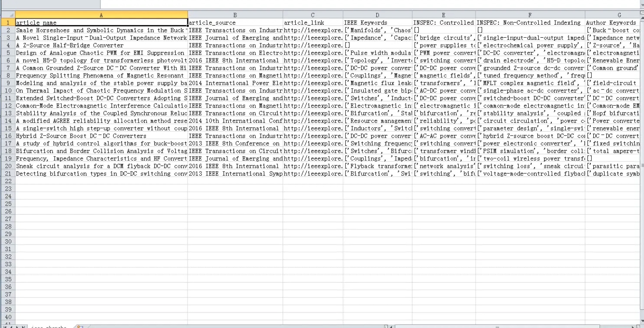Select ['Renewable Ener author keywords cell

coord(613,61)
